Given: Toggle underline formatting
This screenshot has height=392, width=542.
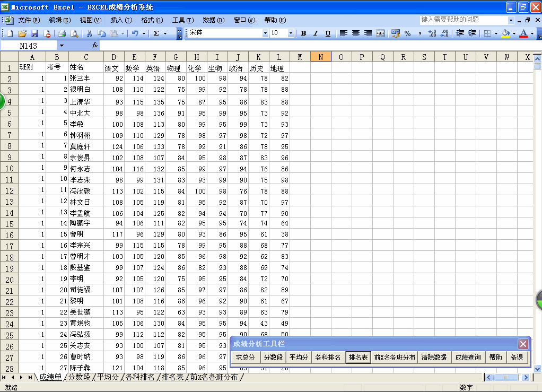Looking at the screenshot, I should pyautogui.click(x=328, y=33).
